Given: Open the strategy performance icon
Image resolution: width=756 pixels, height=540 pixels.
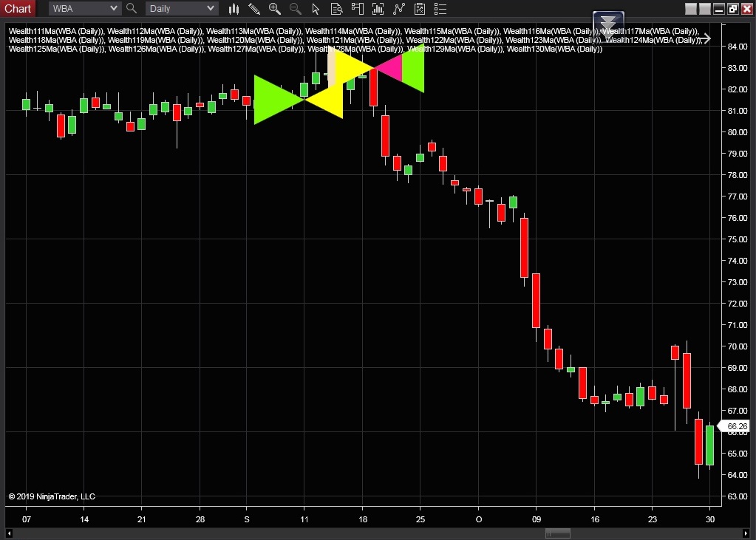Looking at the screenshot, I should click(420, 9).
